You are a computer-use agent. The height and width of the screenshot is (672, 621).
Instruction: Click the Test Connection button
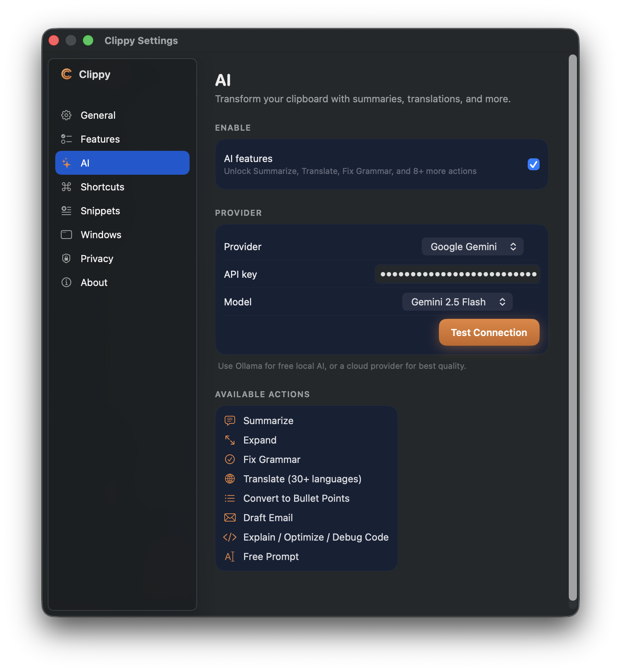coord(489,332)
